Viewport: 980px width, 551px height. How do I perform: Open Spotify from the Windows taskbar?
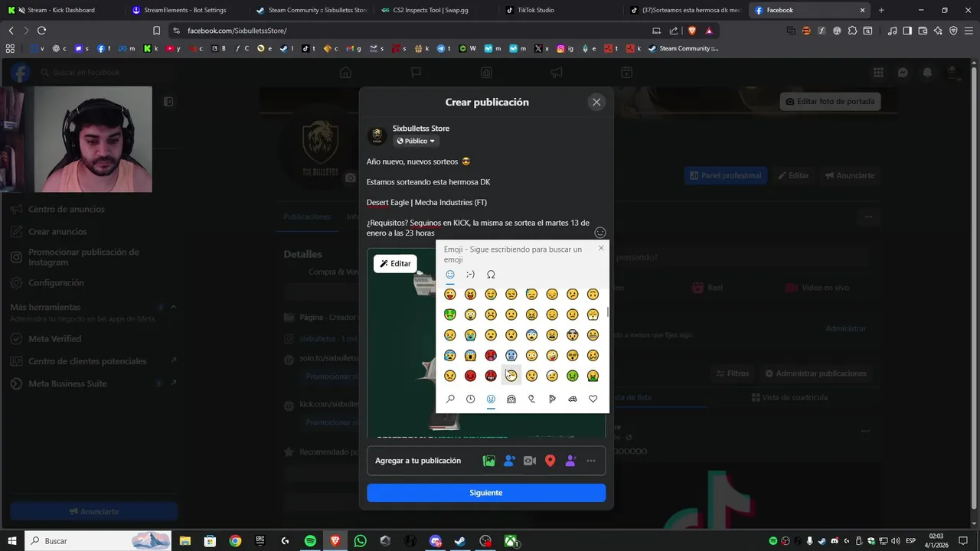pos(310,541)
